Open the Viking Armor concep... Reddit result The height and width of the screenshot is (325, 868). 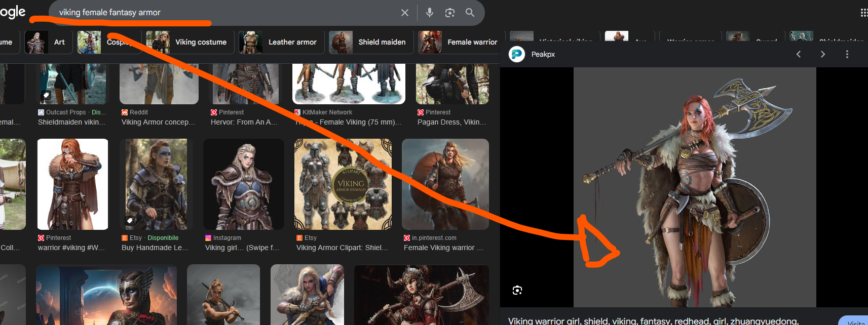click(x=158, y=122)
